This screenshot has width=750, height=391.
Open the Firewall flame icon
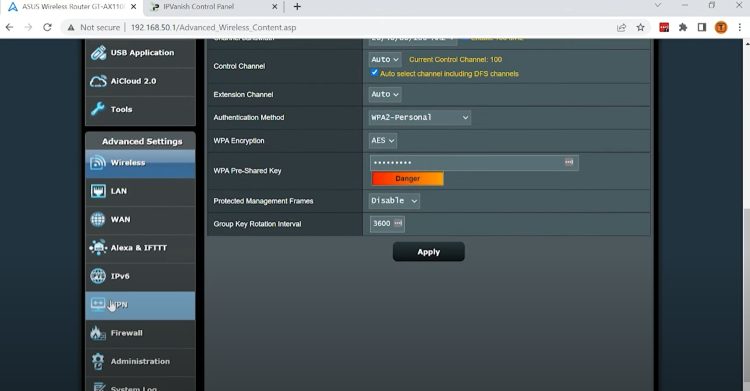[x=98, y=333]
